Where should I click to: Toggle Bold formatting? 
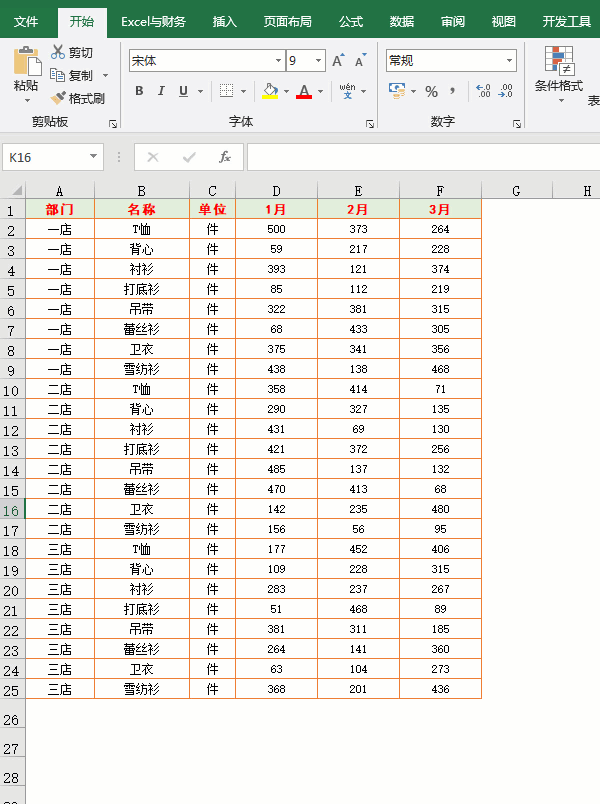click(x=139, y=91)
